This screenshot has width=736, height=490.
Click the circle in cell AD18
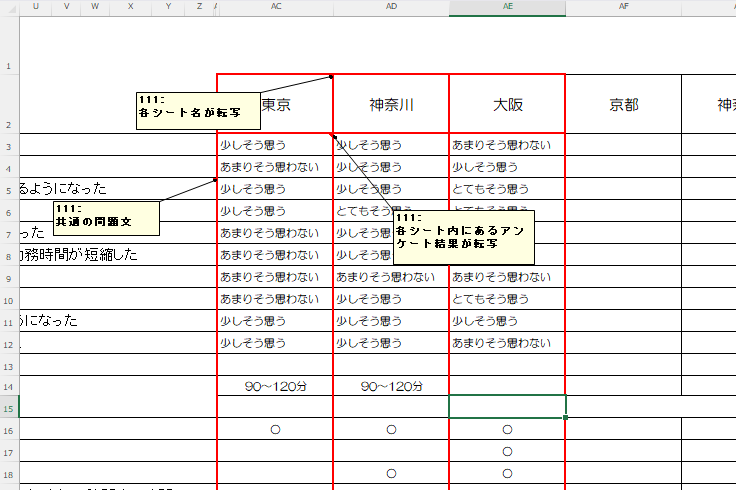coord(391,474)
